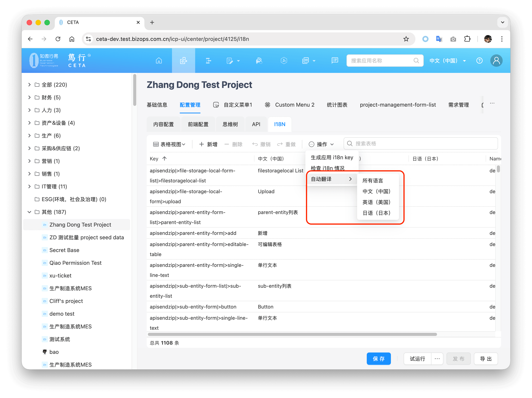Open the 中文（中国）language dropdown in header

448,61
